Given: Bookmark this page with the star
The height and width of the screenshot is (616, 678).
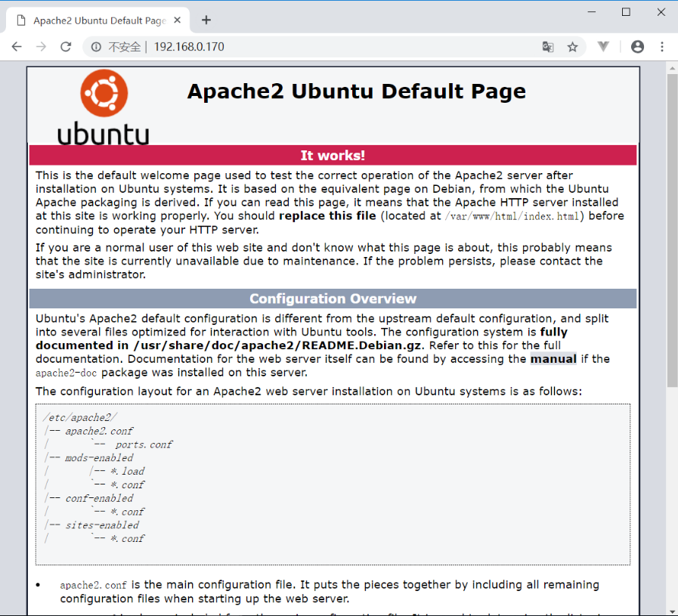Looking at the screenshot, I should tap(572, 47).
